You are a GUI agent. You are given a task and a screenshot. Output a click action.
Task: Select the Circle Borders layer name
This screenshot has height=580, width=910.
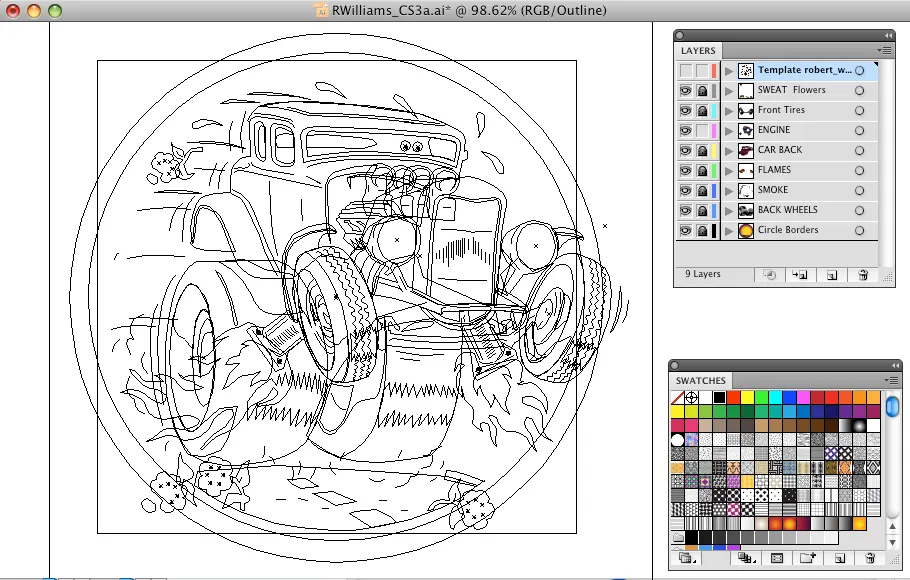(788, 230)
